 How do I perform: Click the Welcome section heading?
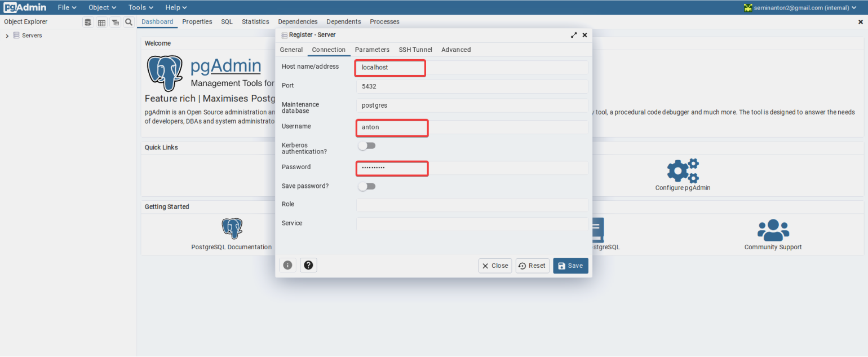158,43
